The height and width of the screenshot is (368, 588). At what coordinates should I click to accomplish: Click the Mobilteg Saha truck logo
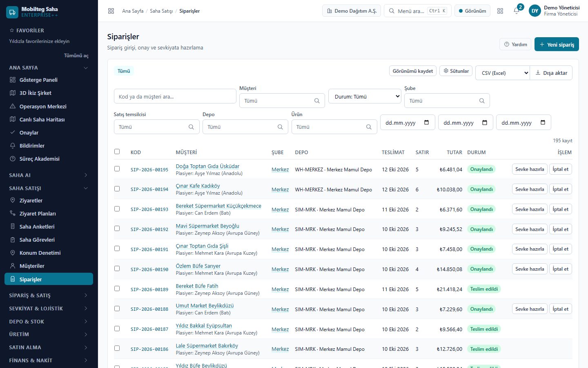click(x=12, y=12)
